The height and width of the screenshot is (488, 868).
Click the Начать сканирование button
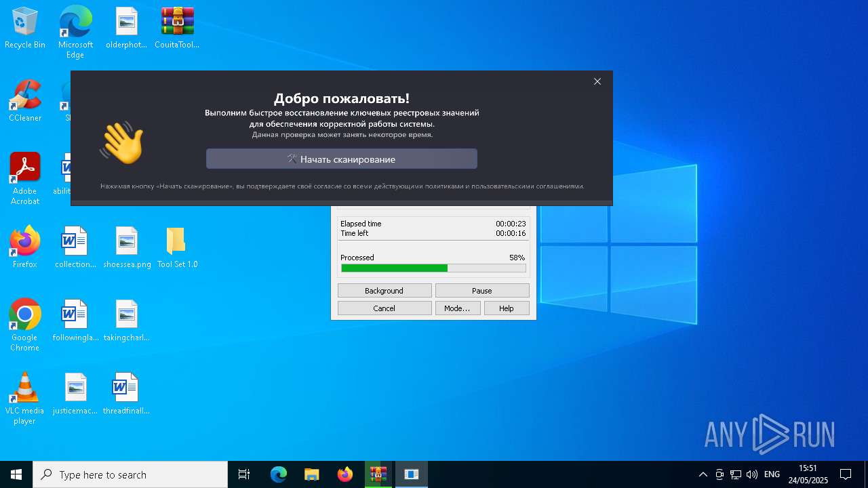(x=342, y=159)
